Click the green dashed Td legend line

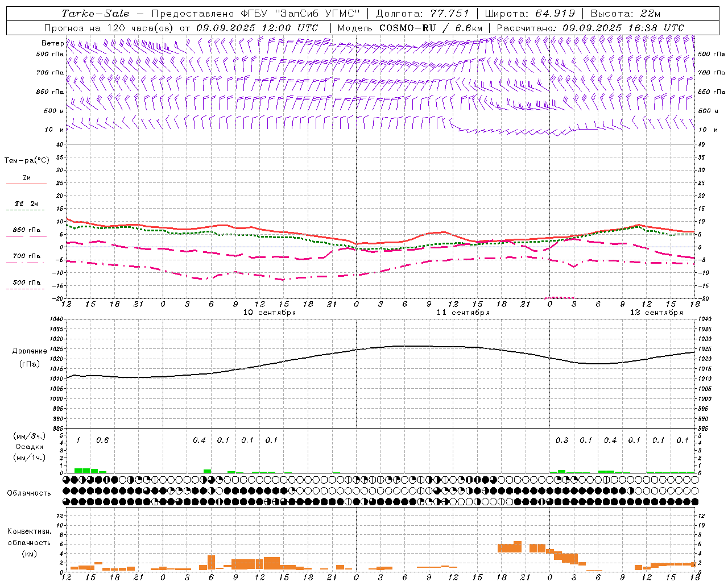(x=25, y=210)
